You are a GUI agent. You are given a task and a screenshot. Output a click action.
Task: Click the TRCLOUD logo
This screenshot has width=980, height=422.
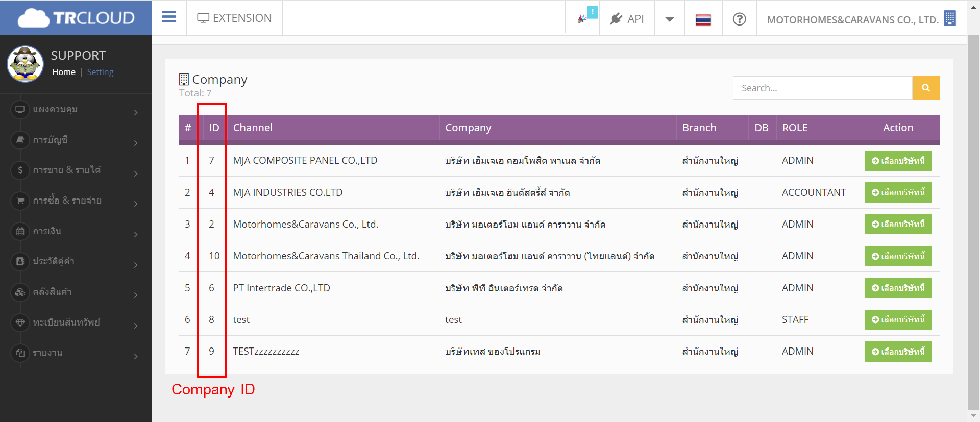point(76,18)
